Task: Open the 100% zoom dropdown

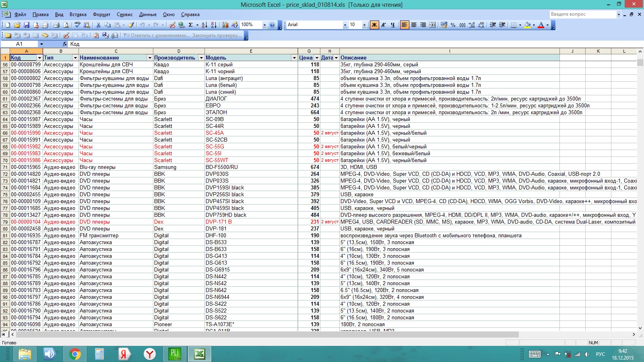Action: pos(264,25)
